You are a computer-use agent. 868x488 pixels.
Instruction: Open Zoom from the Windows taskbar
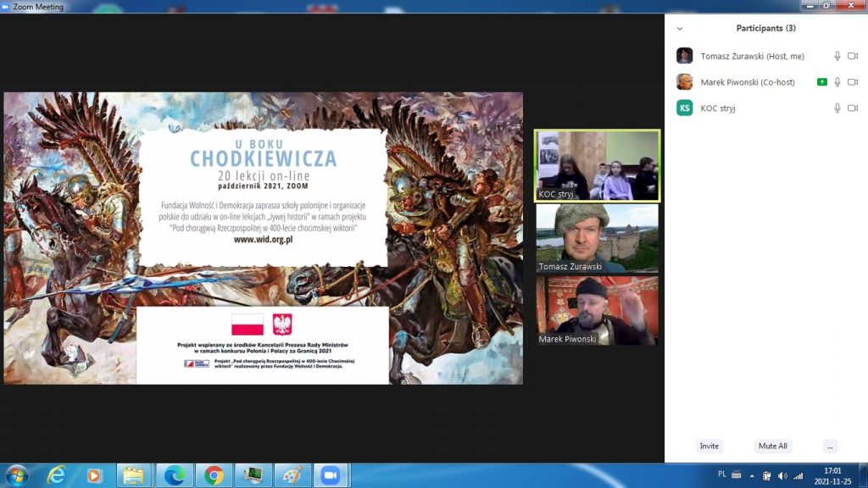click(328, 475)
